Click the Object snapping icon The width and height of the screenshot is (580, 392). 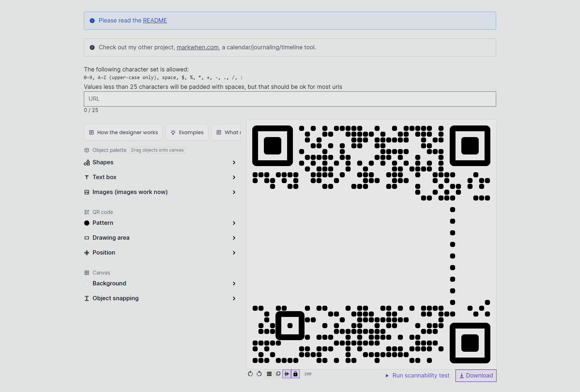[x=87, y=298]
